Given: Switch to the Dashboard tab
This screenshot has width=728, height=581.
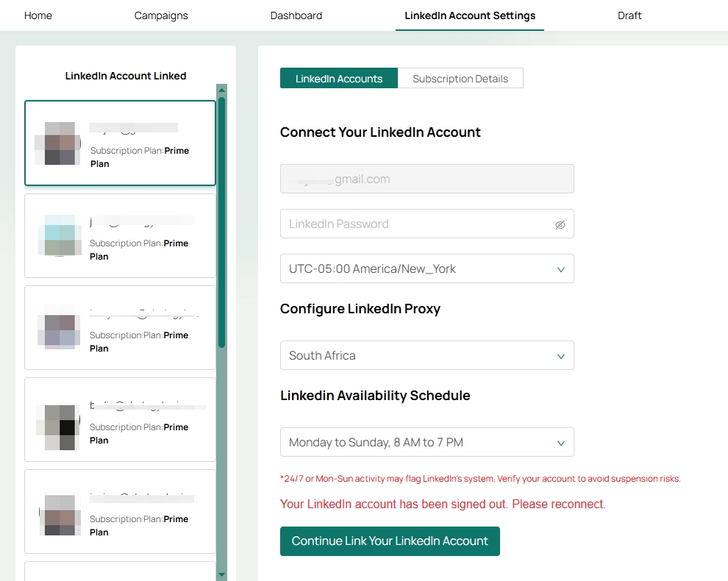Looking at the screenshot, I should click(x=296, y=15).
